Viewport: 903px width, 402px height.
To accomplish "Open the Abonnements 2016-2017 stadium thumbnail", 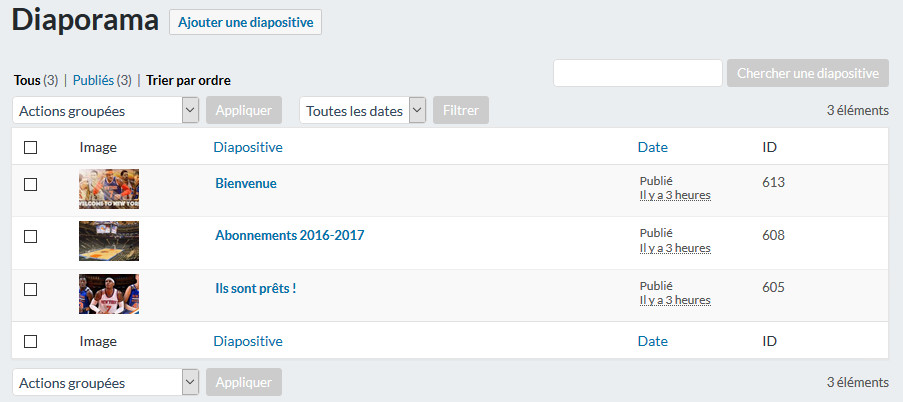I will [109, 241].
